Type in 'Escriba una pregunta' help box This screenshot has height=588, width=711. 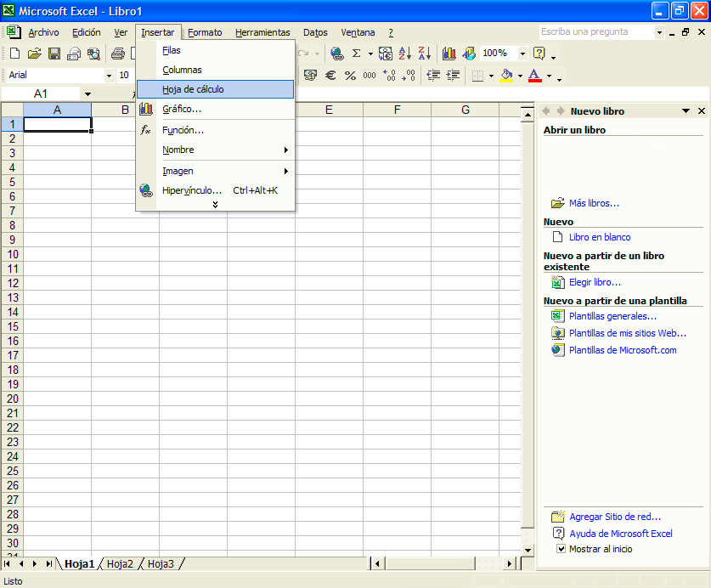[597, 31]
